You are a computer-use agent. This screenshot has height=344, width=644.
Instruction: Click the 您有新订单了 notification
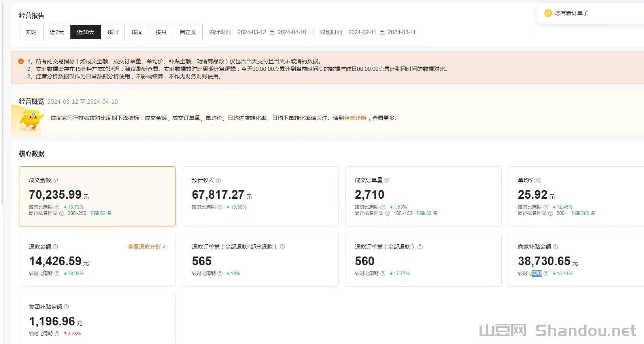tap(571, 13)
